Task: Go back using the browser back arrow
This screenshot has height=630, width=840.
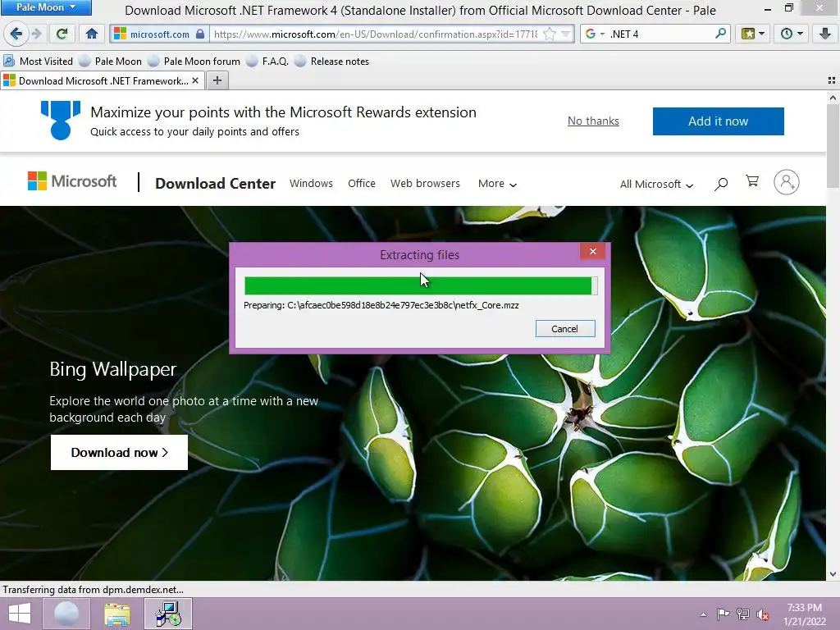Action: 16,34
